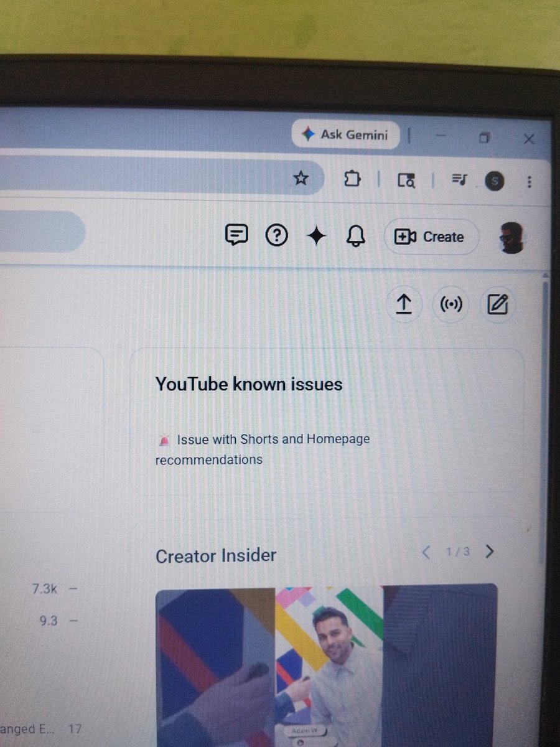Click the create post pencil icon

(x=498, y=305)
